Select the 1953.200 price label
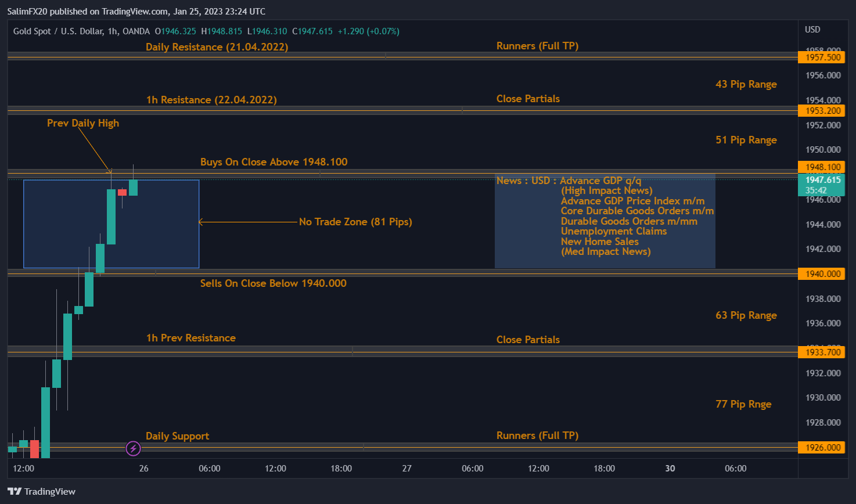 tap(822, 111)
